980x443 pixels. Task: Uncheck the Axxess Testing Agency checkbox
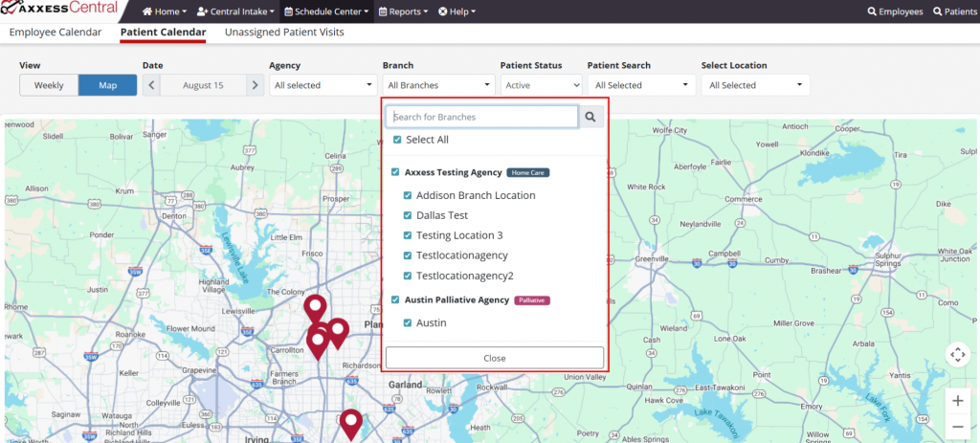click(x=395, y=172)
